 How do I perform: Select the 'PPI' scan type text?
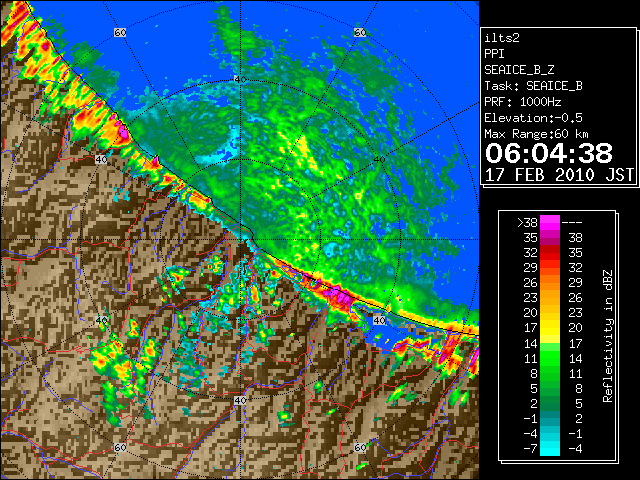[494, 54]
